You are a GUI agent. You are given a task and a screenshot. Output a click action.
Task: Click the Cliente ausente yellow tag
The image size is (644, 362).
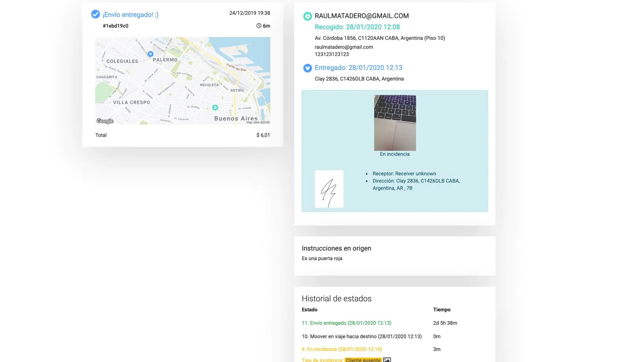363,360
